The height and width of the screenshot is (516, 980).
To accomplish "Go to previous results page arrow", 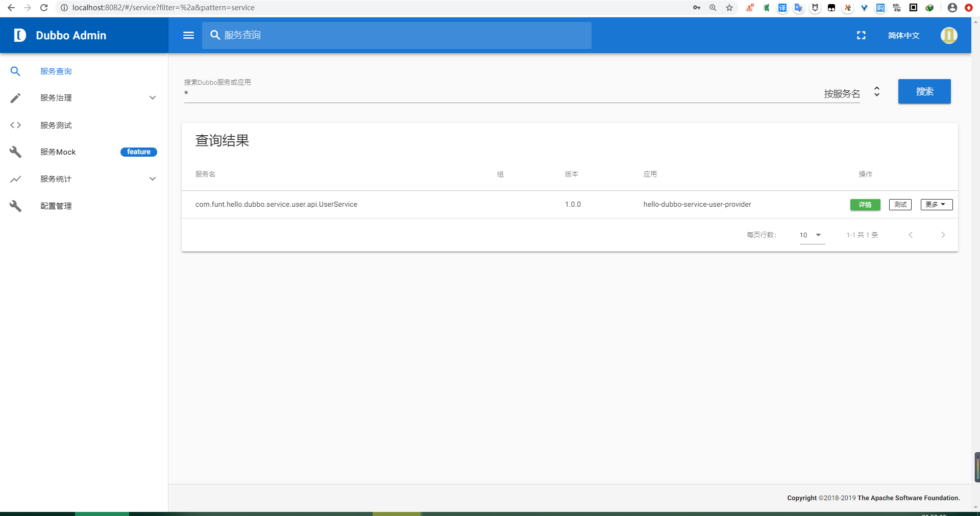I will 911,235.
